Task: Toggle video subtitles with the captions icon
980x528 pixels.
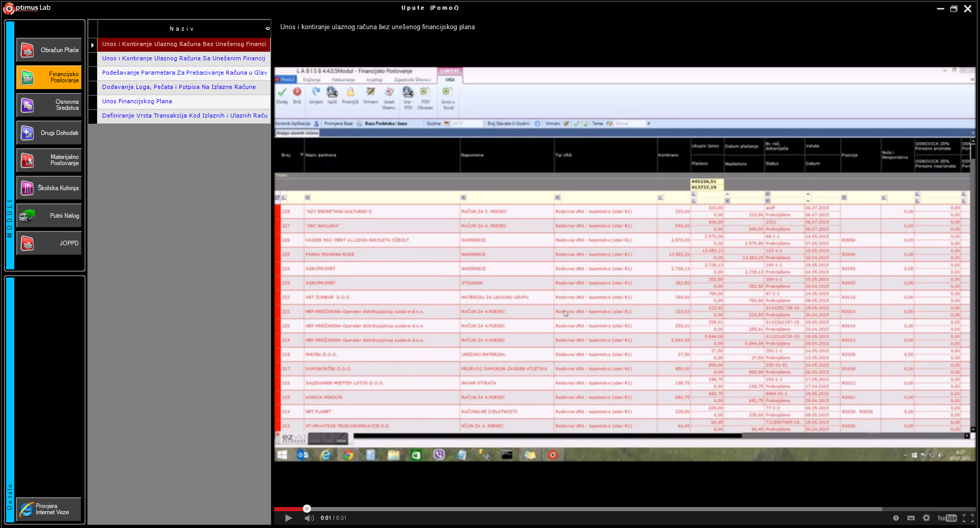Action: tap(911, 518)
